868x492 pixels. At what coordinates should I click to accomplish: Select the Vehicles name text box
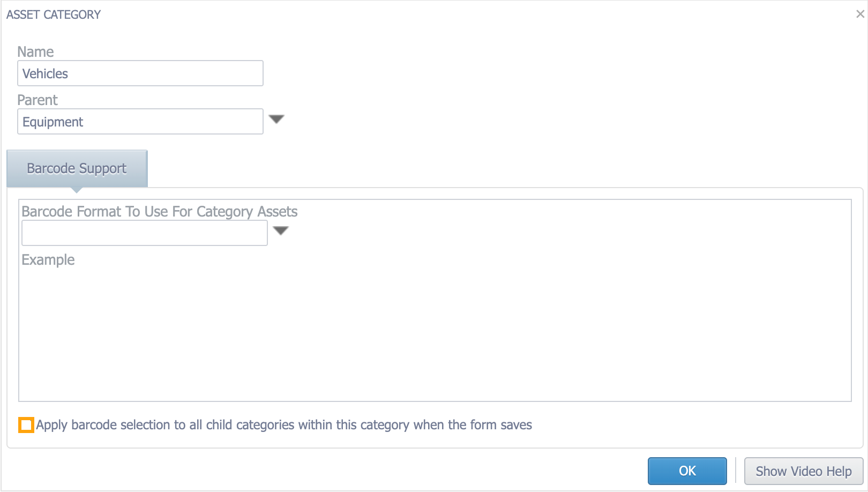click(139, 73)
